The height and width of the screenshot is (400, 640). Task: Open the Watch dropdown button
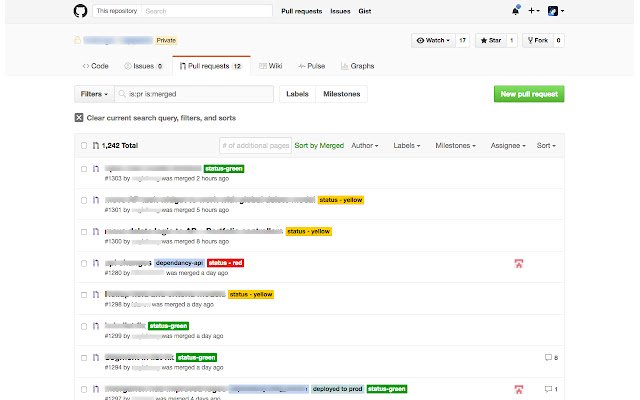coord(433,40)
